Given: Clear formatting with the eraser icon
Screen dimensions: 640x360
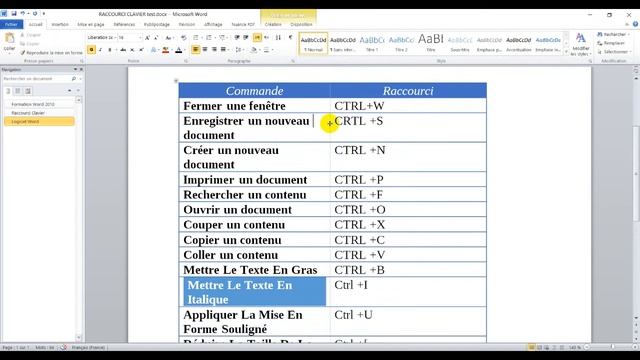Looking at the screenshot, I should click(x=184, y=38).
